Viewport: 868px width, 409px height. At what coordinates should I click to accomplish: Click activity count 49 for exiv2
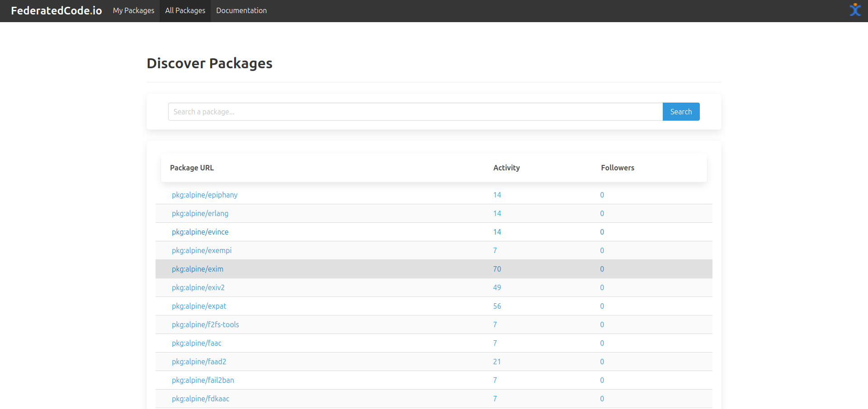click(x=497, y=287)
